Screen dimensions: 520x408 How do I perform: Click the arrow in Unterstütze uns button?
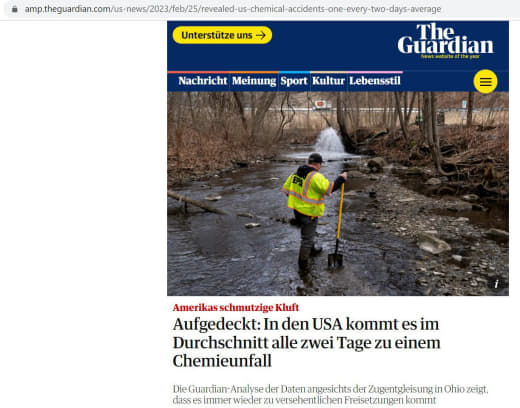coord(261,35)
